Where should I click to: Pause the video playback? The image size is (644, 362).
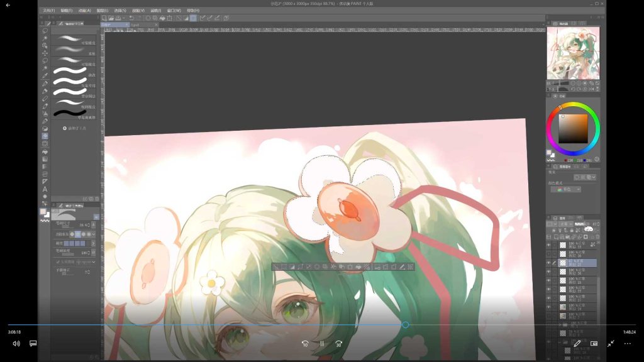(322, 344)
